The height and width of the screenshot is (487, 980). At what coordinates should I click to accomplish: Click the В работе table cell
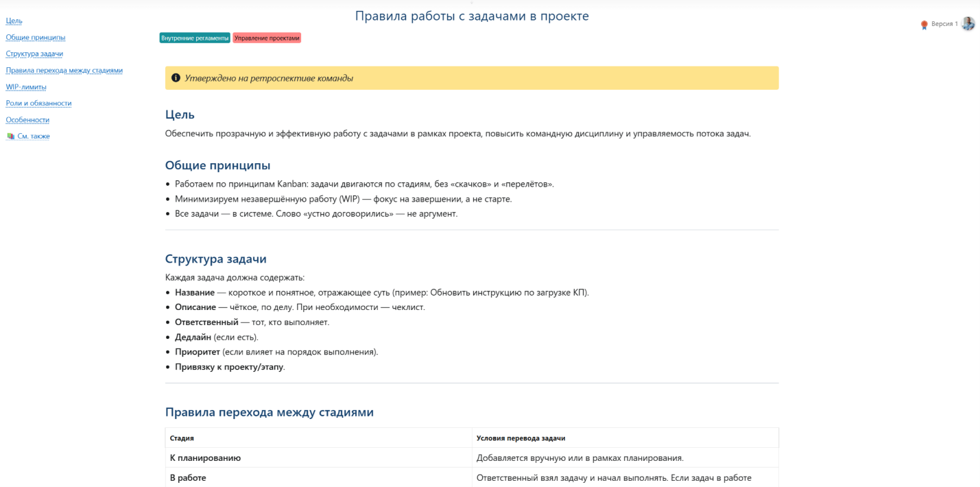point(187,478)
